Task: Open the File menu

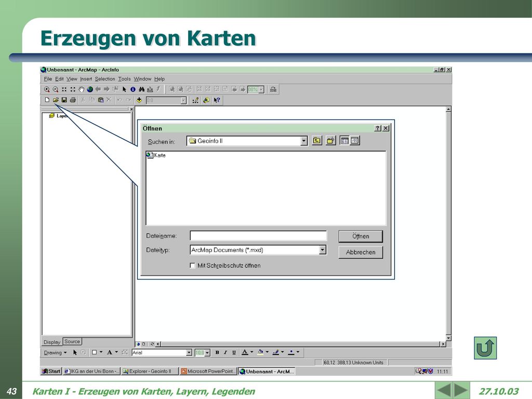Action: pos(48,79)
